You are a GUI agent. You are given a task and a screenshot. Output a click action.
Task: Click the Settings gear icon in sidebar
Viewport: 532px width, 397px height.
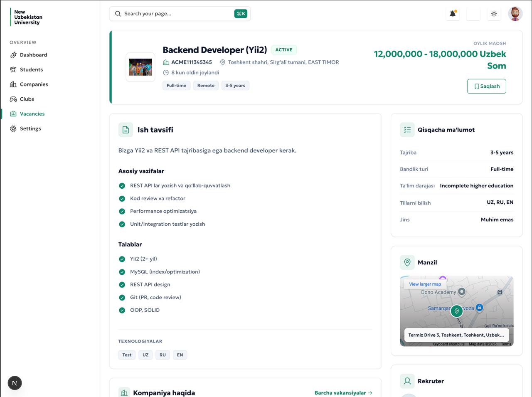(x=13, y=129)
